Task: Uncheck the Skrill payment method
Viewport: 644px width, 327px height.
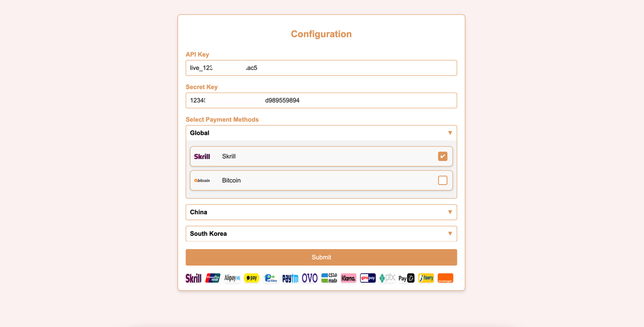Action: [x=442, y=156]
